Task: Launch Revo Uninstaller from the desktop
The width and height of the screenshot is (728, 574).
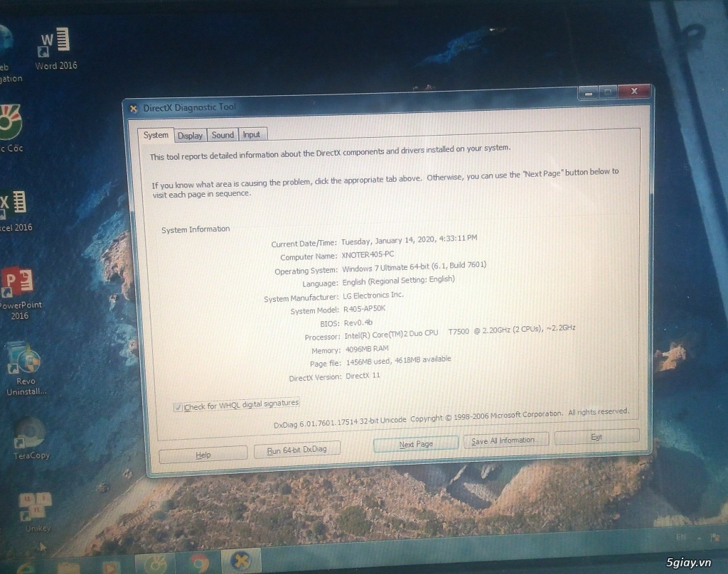Action: [x=25, y=369]
